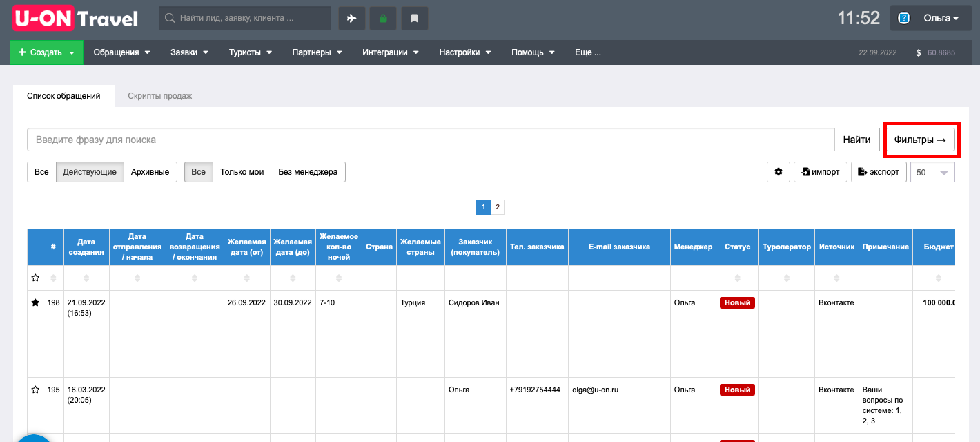Star the request number 198
Image resolution: width=980 pixels, height=442 pixels.
(35, 302)
